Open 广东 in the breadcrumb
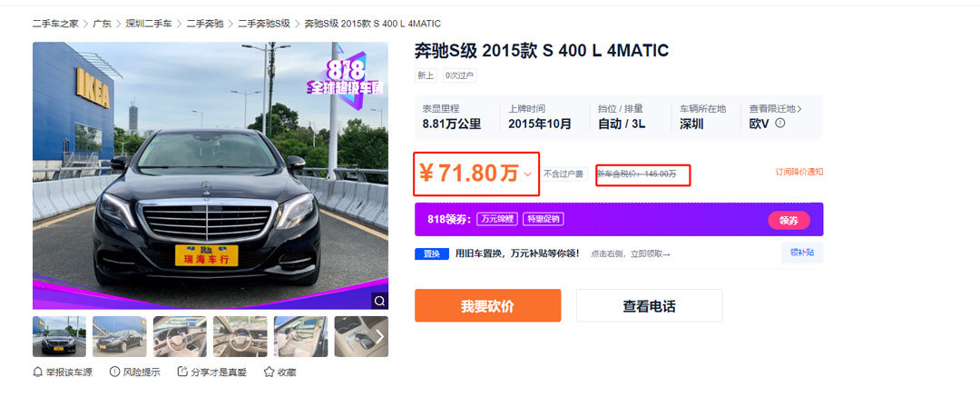Viewport: 980px width, 397px height. [x=102, y=24]
